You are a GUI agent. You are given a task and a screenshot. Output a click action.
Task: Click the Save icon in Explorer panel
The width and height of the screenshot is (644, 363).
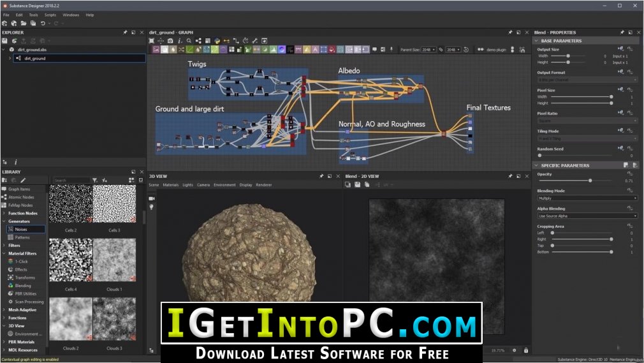click(4, 41)
